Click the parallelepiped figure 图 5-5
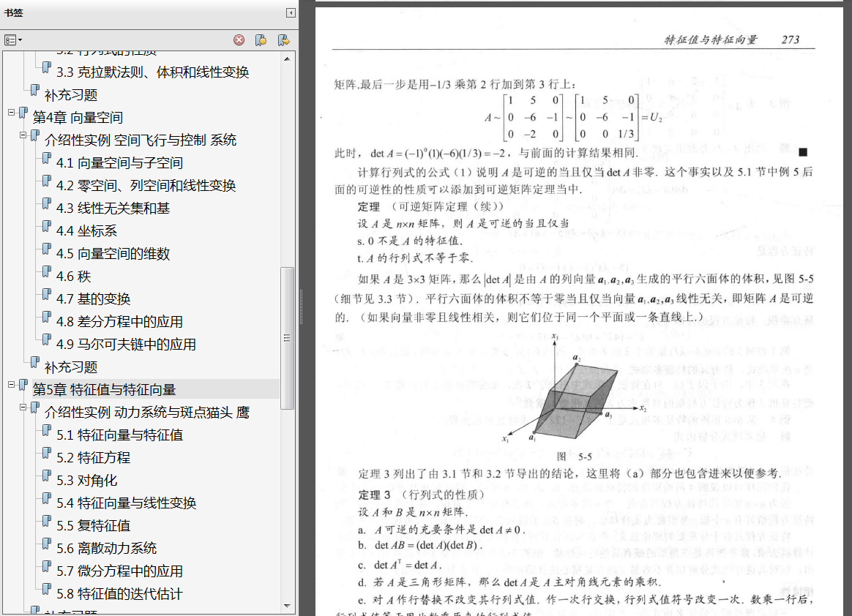The height and width of the screenshot is (616, 852). [575, 390]
